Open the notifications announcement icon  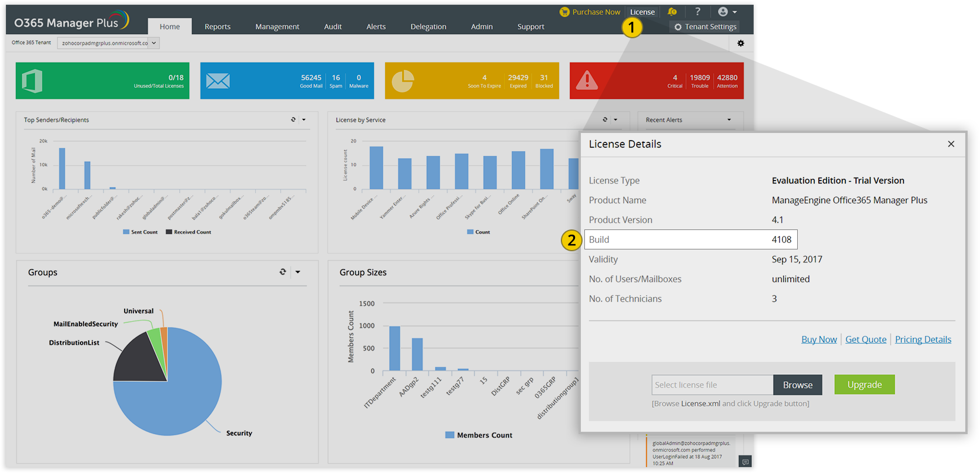(673, 12)
